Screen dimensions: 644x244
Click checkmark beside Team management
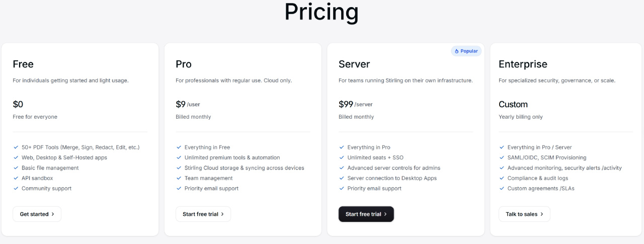click(179, 178)
